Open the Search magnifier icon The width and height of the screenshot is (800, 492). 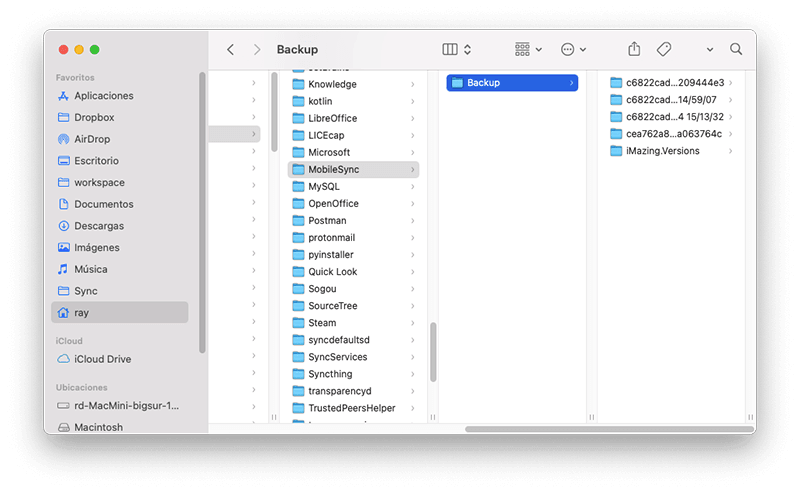point(736,49)
